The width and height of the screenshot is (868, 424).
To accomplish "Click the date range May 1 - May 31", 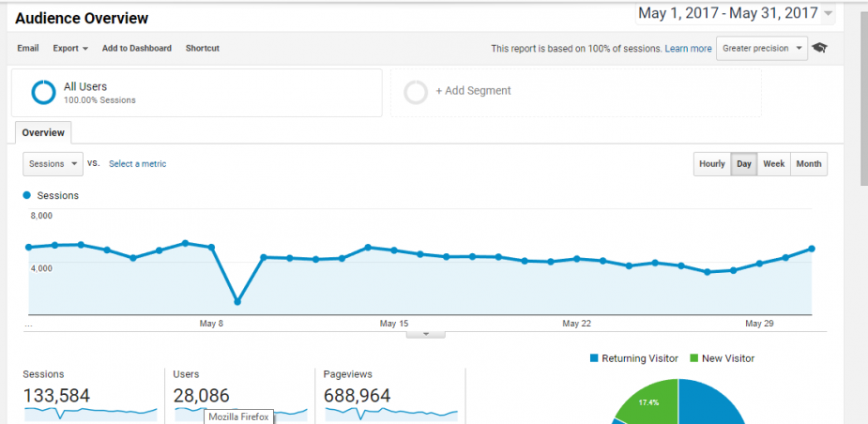I will point(728,13).
